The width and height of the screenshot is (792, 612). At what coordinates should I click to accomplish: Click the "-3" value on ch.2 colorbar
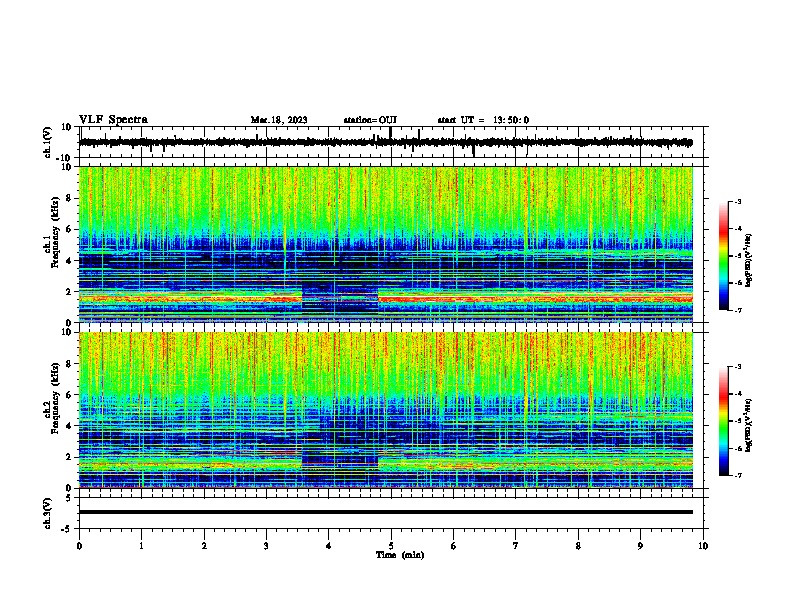tap(737, 367)
